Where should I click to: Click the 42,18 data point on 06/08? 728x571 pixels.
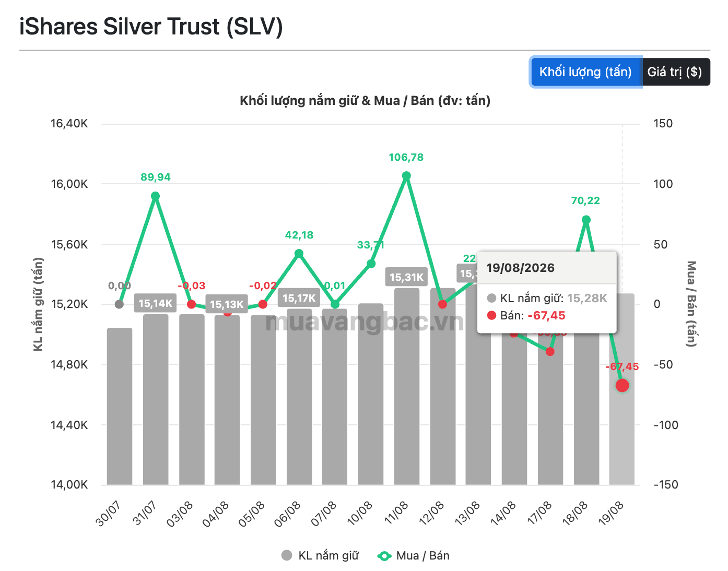[299, 254]
